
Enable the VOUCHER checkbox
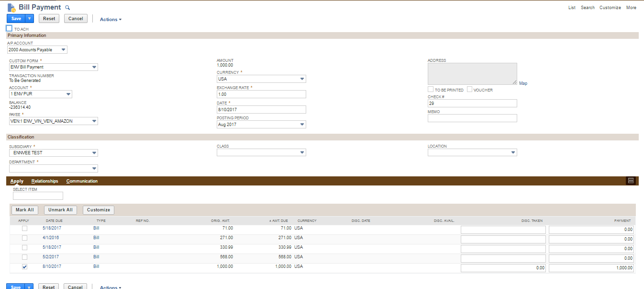(469, 89)
